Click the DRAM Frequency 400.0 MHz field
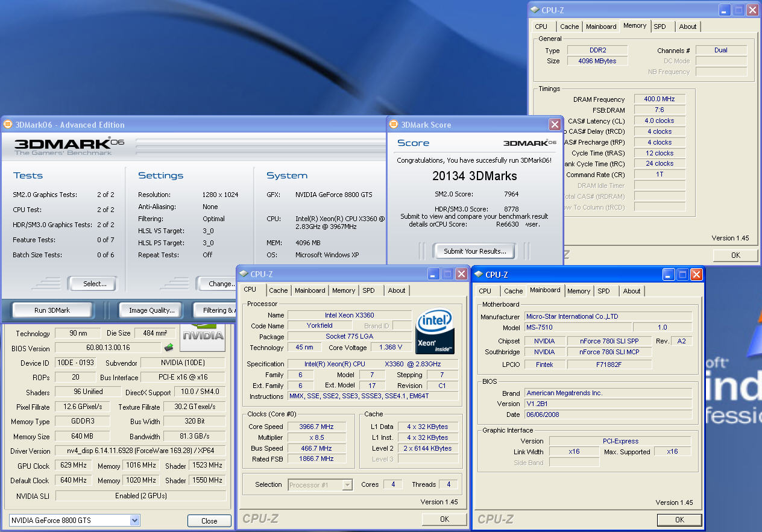 click(660, 99)
